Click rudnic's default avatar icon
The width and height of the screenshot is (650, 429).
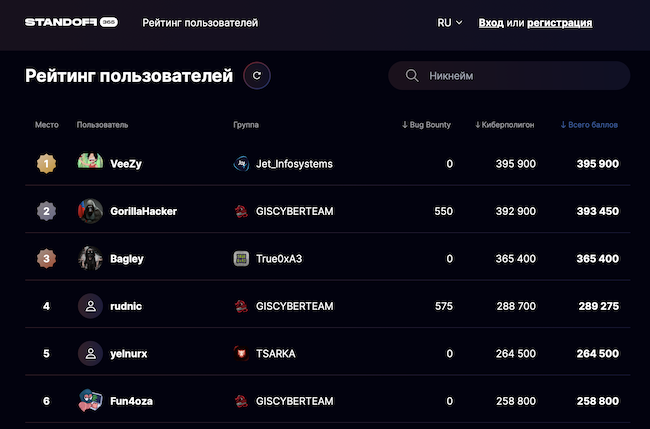pos(90,306)
